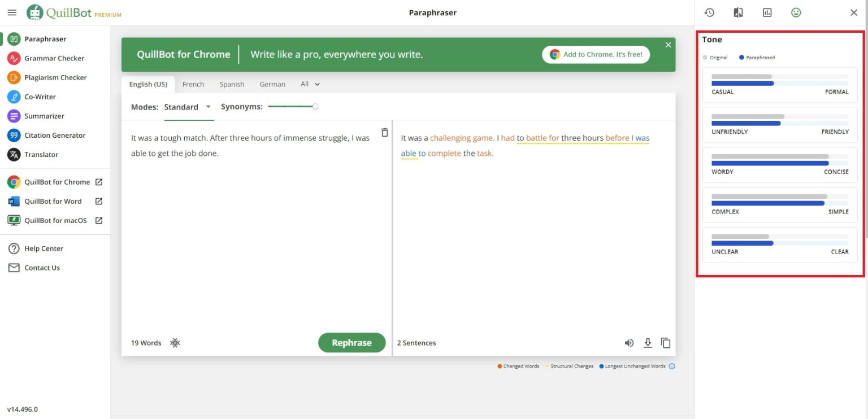The width and height of the screenshot is (868, 419).
Task: Click the freeze words snowflake icon
Action: 175,343
